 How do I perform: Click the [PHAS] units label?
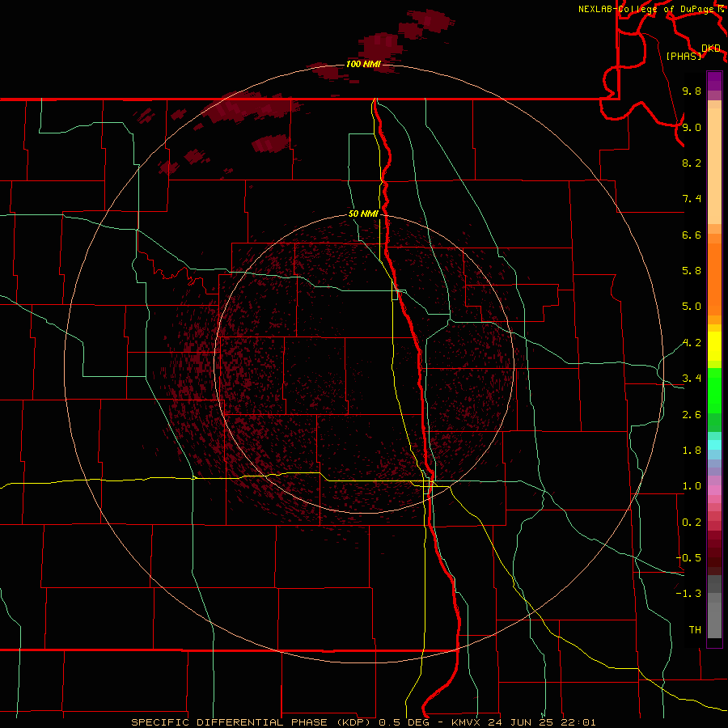684,56
